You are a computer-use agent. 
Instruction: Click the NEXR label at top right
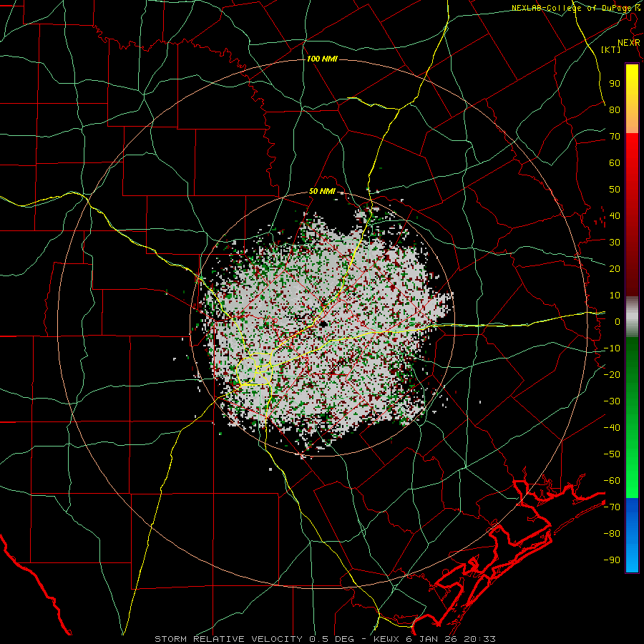click(x=628, y=43)
